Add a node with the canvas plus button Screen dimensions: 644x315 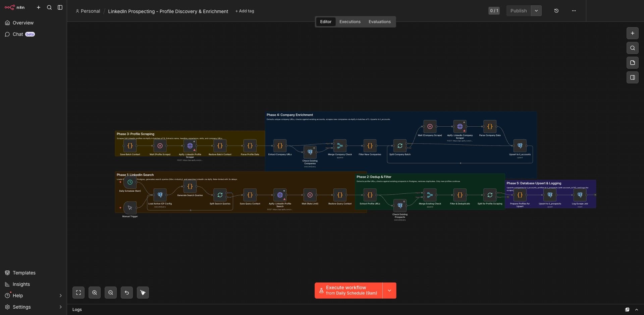(632, 33)
